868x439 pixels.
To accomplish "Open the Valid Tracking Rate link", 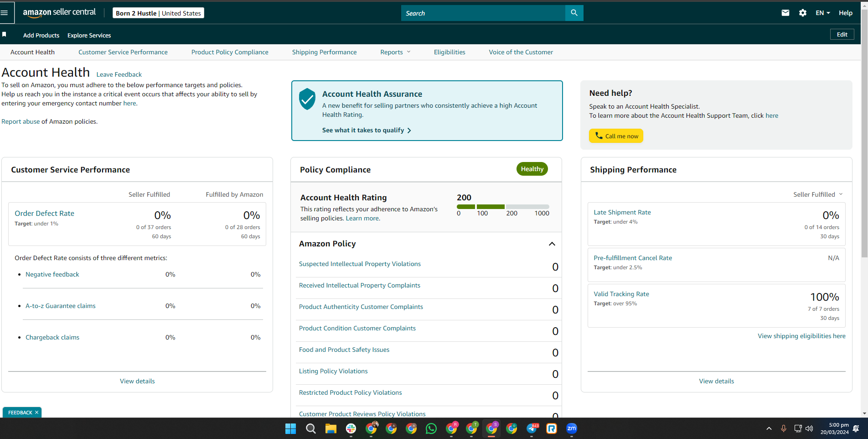I will (x=621, y=294).
